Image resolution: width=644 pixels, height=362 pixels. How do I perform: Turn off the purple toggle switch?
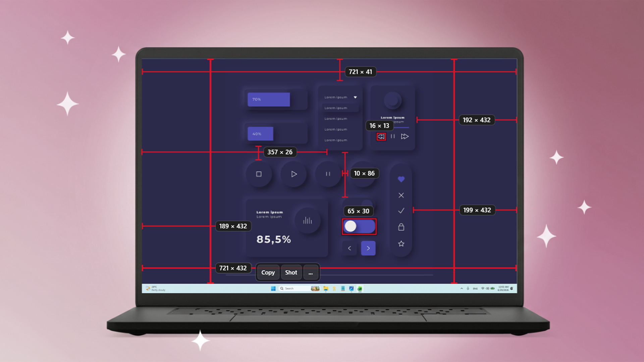[x=359, y=227]
